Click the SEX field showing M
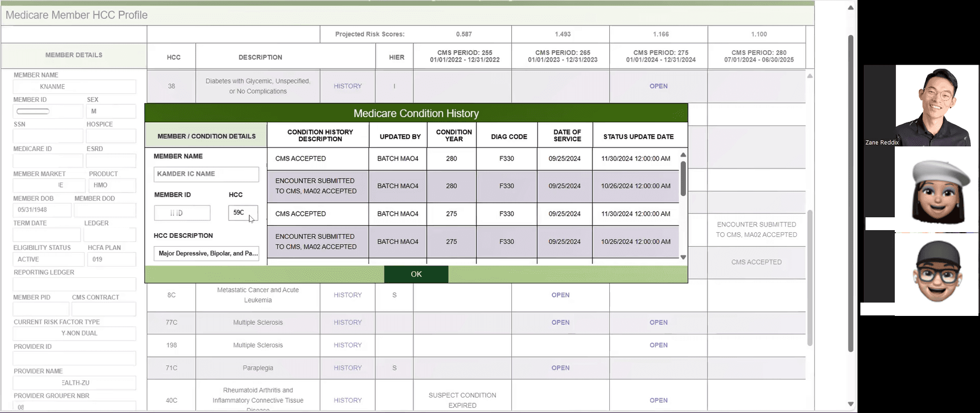 tap(111, 111)
